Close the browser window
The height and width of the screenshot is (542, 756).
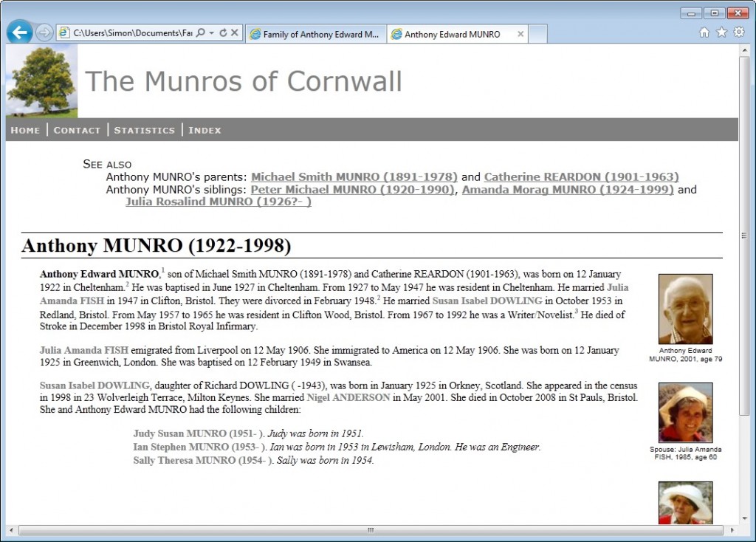[x=738, y=13]
